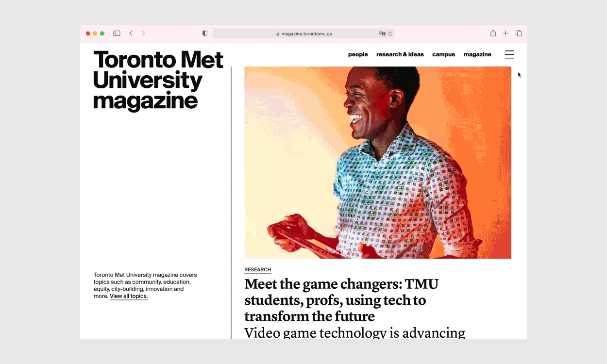Click the lock icon beside the URL

278,34
